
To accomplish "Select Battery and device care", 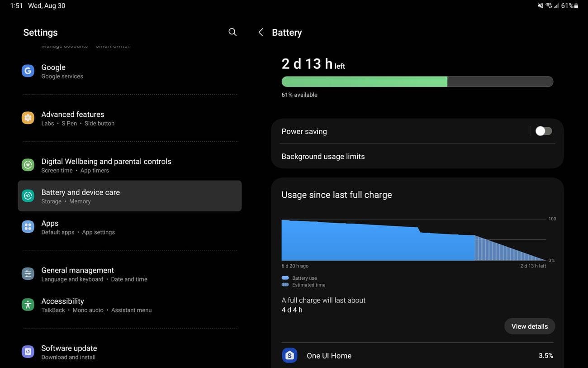I will pyautogui.click(x=129, y=196).
